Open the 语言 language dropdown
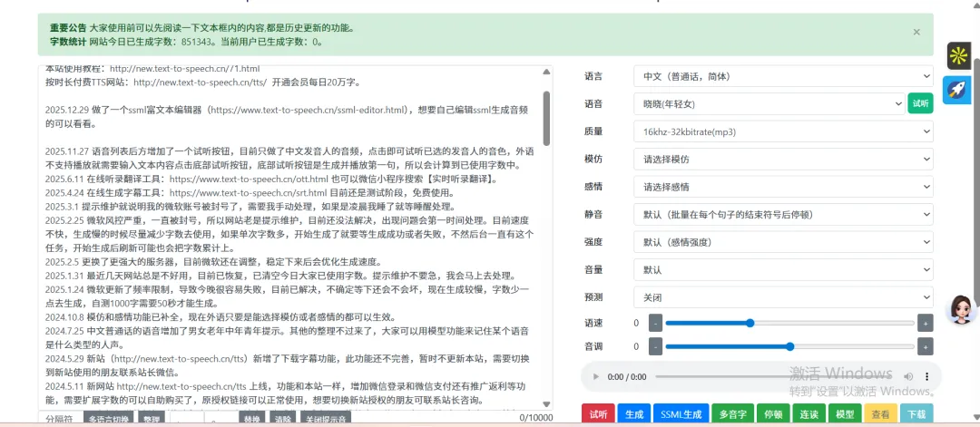Screen dimensions: 980x427 pyautogui.click(x=783, y=77)
